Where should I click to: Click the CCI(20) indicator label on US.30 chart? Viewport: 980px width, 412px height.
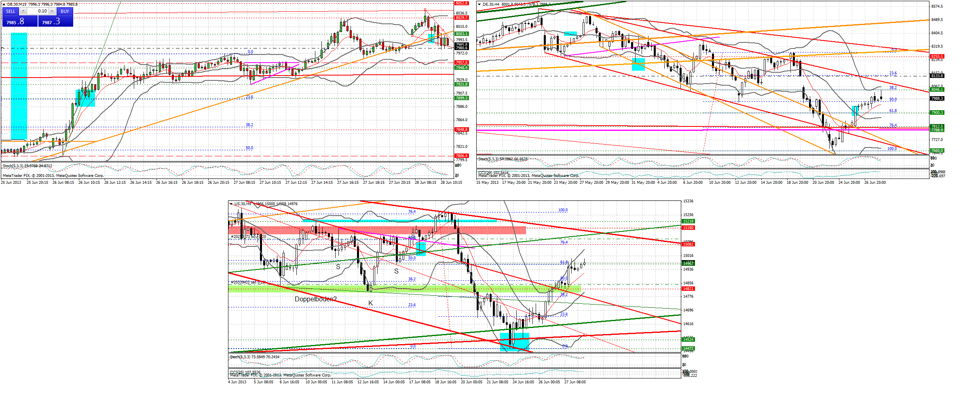[245, 372]
